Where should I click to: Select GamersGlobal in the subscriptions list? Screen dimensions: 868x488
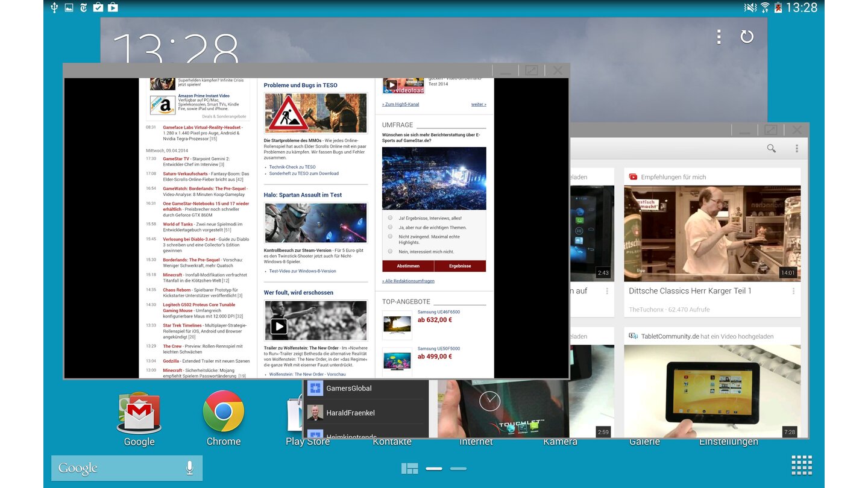[365, 389]
